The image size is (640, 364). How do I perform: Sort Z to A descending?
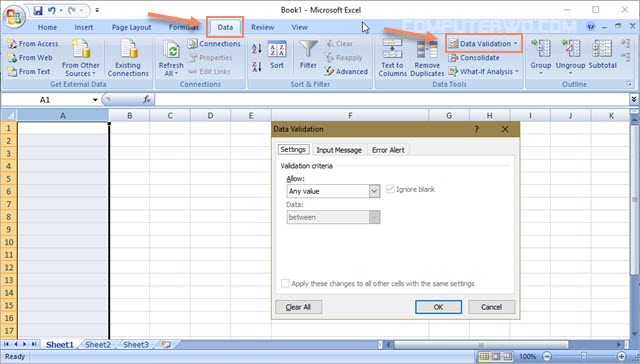click(257, 67)
